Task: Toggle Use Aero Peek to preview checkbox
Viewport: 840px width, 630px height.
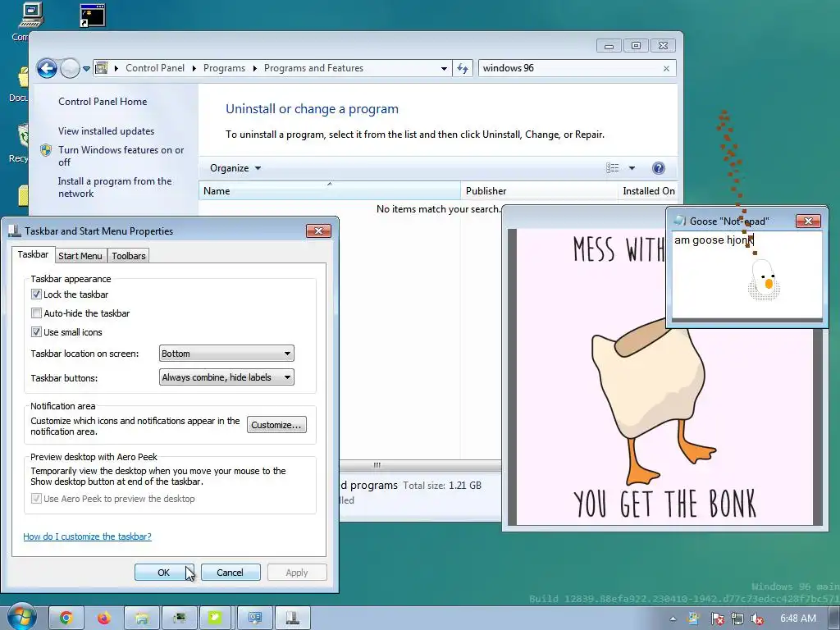Action: 36,499
